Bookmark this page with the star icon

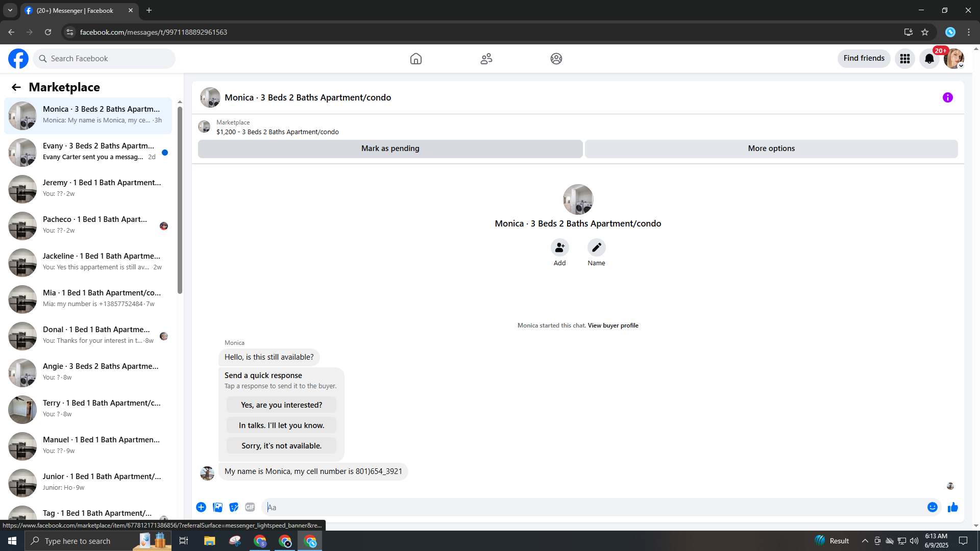[925, 32]
